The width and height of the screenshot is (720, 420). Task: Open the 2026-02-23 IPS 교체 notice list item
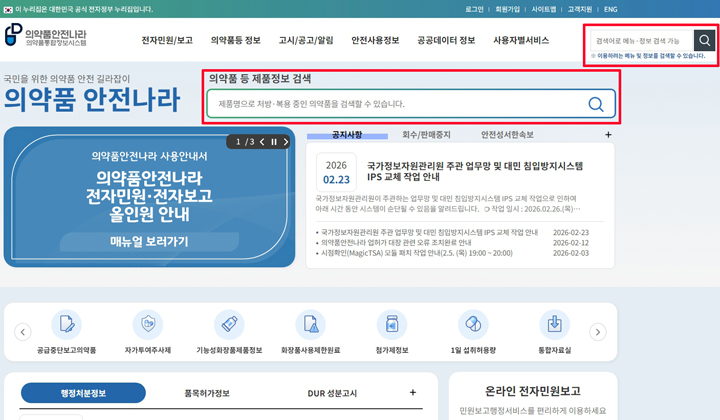click(x=429, y=232)
